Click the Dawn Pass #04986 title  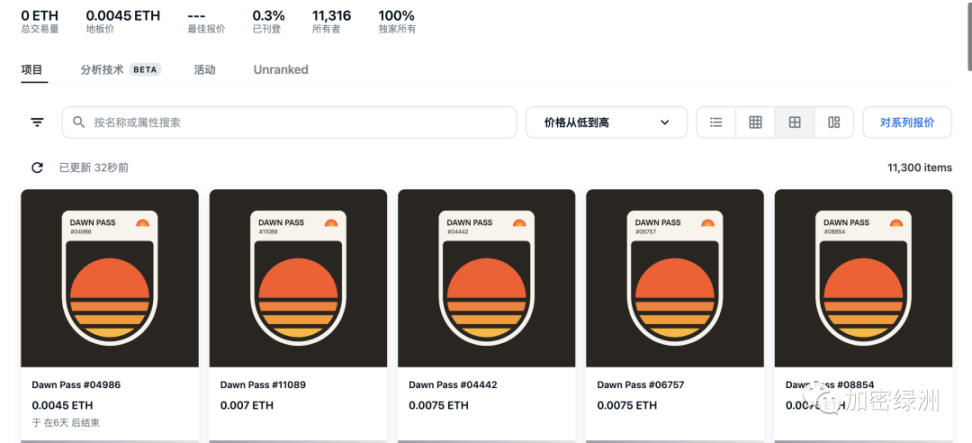pos(76,385)
